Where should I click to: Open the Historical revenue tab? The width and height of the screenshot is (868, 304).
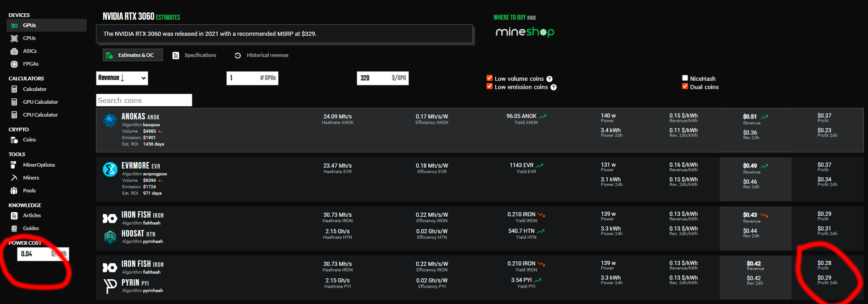261,55
